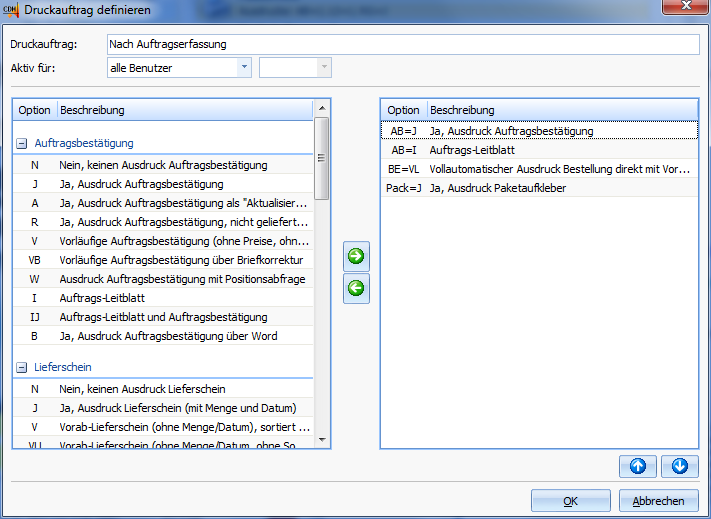Click the CDH application icon in title bar

(x=11, y=10)
